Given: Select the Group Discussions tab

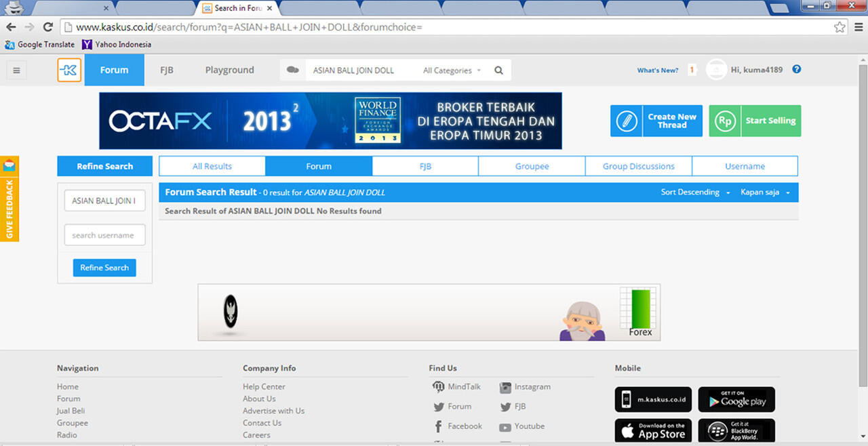Looking at the screenshot, I should click(x=639, y=166).
